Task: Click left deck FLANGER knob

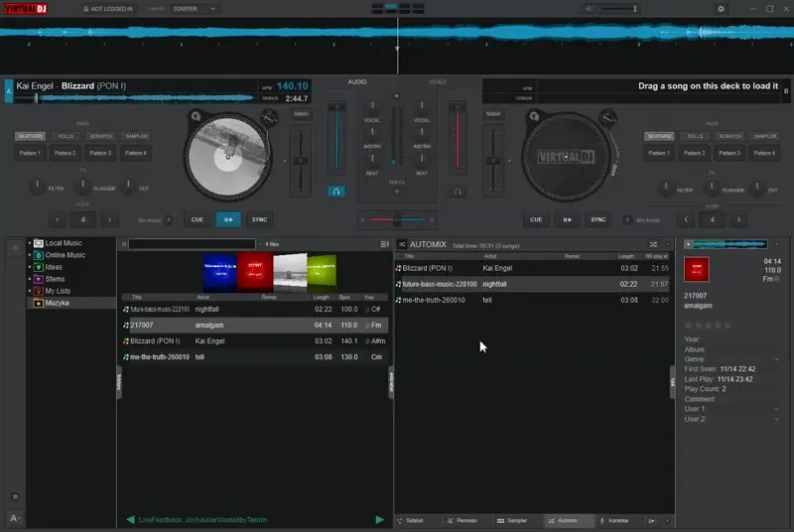Action: 82,187
